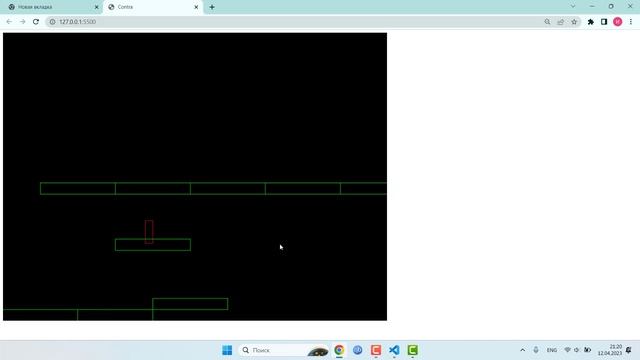
Task: Click the small green platform under player
Action: (x=153, y=245)
